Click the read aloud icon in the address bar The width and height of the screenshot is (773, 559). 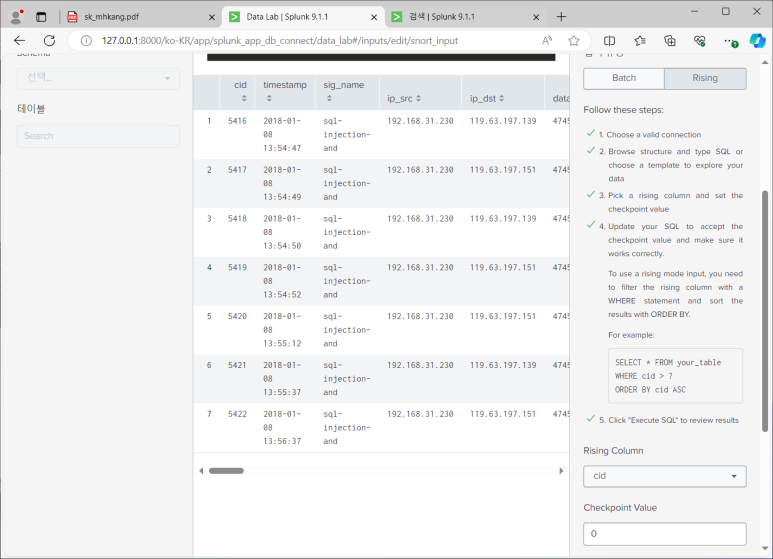tap(547, 40)
